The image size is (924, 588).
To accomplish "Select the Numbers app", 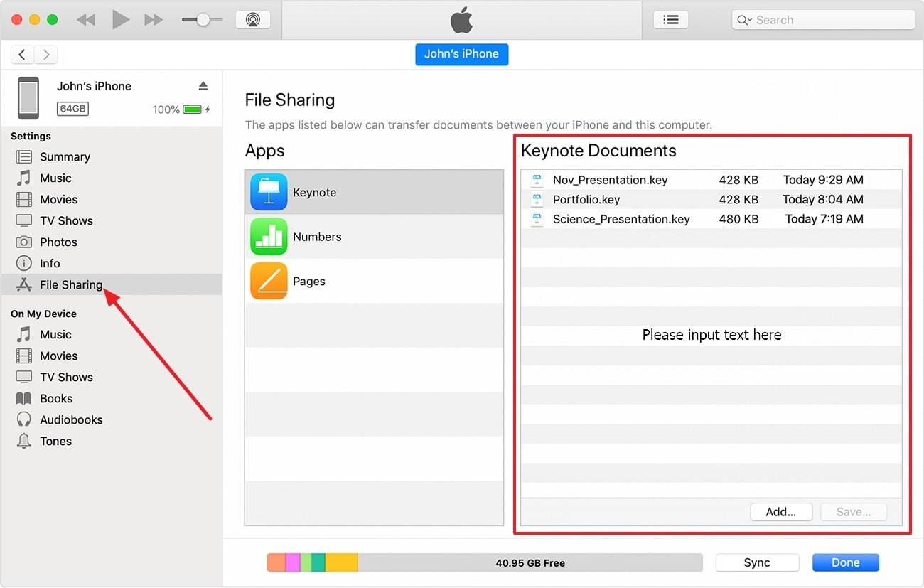I will point(317,237).
